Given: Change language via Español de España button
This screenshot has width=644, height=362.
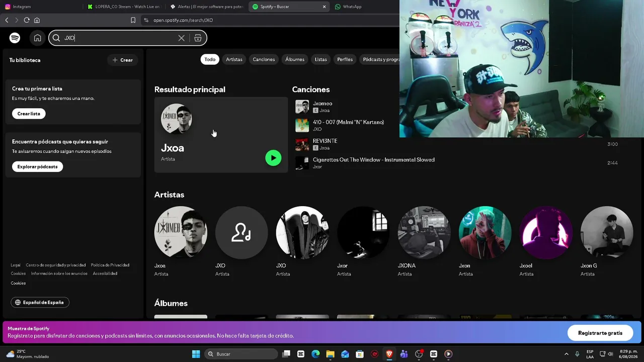Looking at the screenshot, I should [40, 303].
